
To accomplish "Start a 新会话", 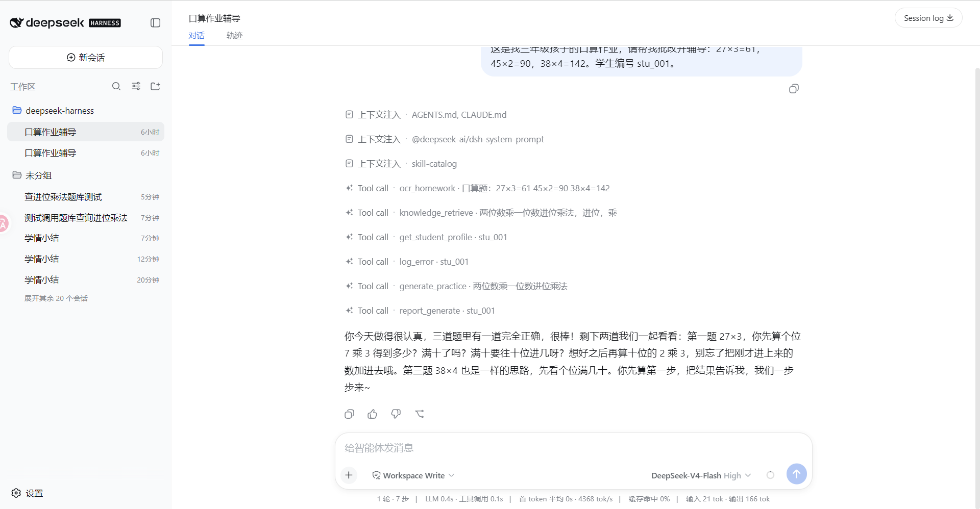I will click(86, 58).
